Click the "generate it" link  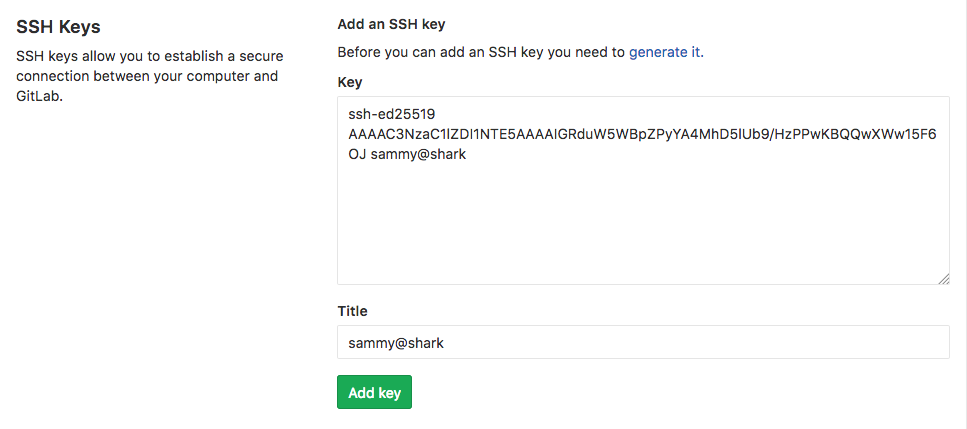(664, 52)
